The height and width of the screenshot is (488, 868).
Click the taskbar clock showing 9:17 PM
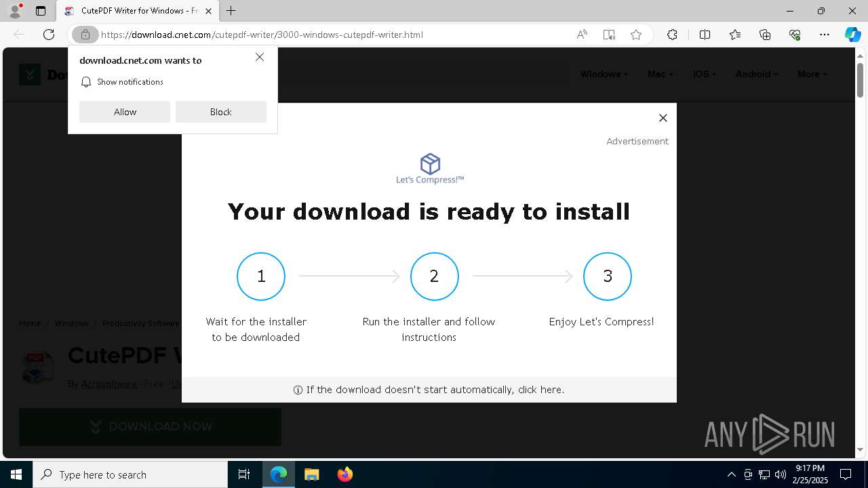tap(810, 474)
